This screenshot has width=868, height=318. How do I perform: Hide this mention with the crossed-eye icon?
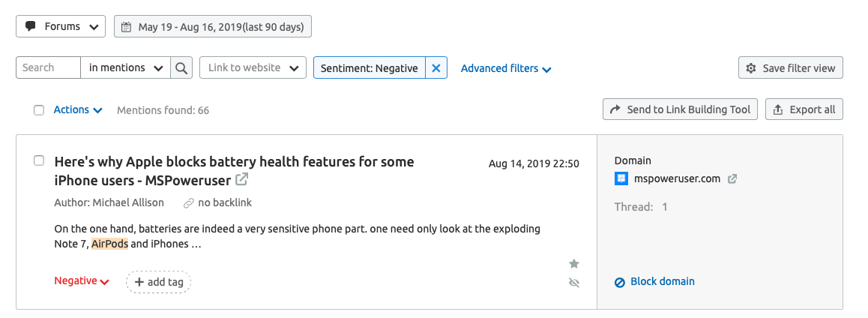pyautogui.click(x=574, y=283)
